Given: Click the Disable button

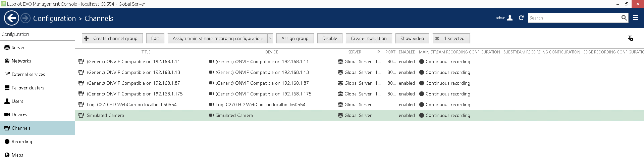Looking at the screenshot, I should tap(329, 38).
